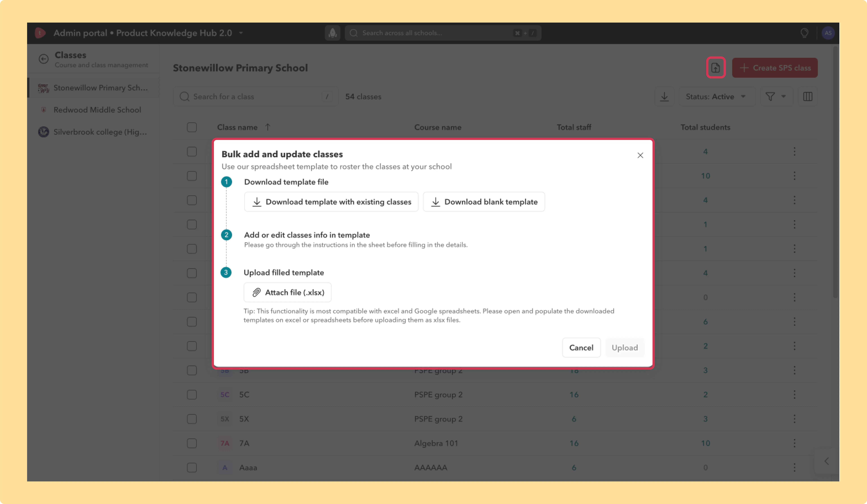867x504 pixels.
Task: Click the app logo in the top bar
Action: 40,33
